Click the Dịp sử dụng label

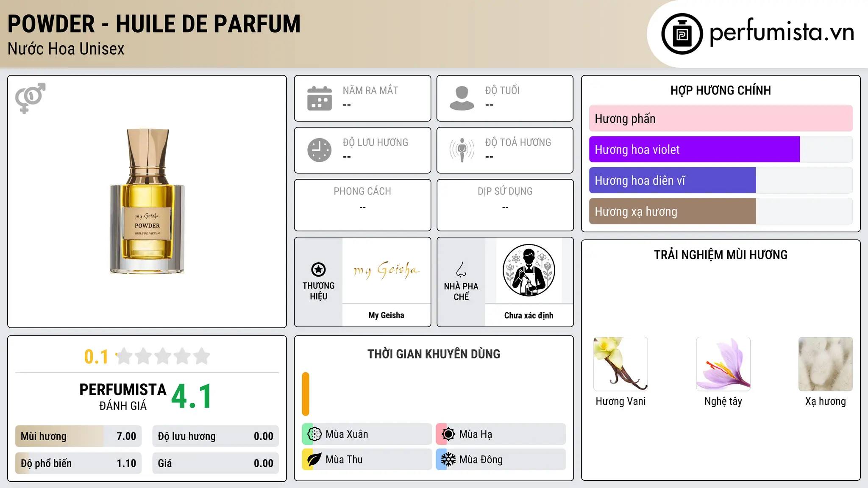pyautogui.click(x=505, y=191)
